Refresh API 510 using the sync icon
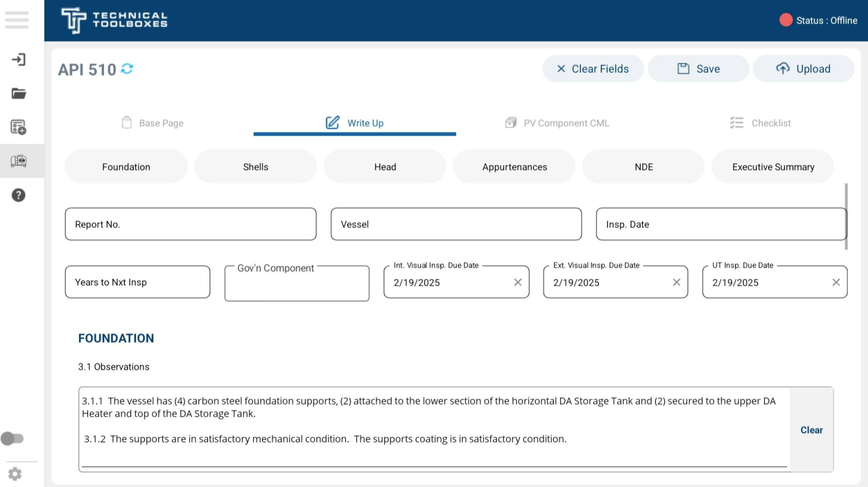This screenshot has height=487, width=868. coord(127,68)
